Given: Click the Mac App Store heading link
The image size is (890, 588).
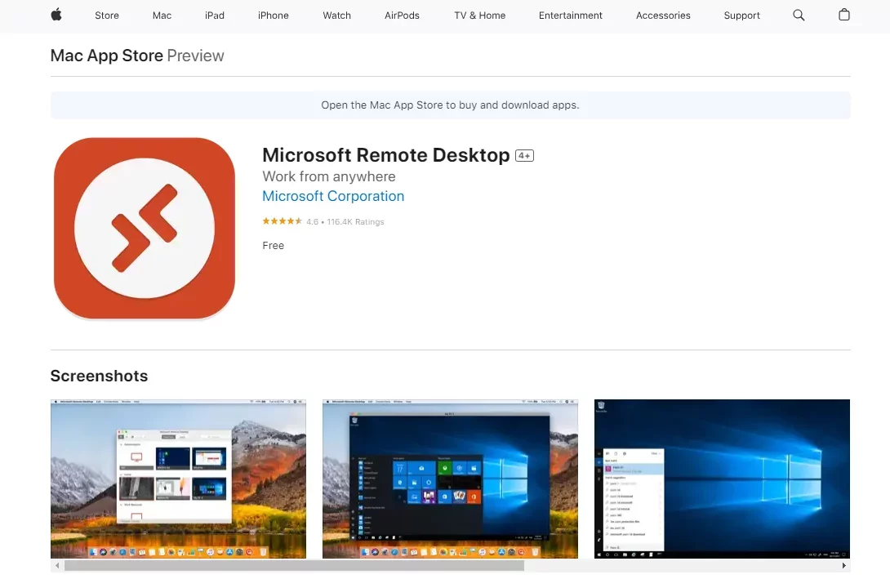Looking at the screenshot, I should 107,56.
